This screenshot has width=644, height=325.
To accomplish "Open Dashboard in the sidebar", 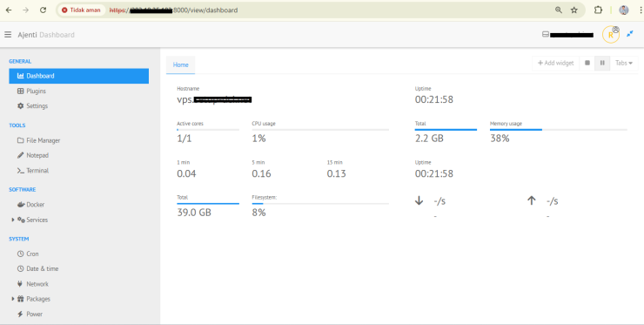I will coord(79,76).
